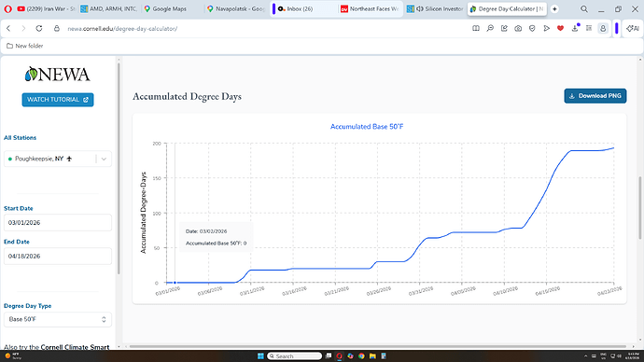Viewport: 644px width, 362px height.
Task: Switch to the AMD, ARMH, INTC tab
Action: pyautogui.click(x=108, y=8)
